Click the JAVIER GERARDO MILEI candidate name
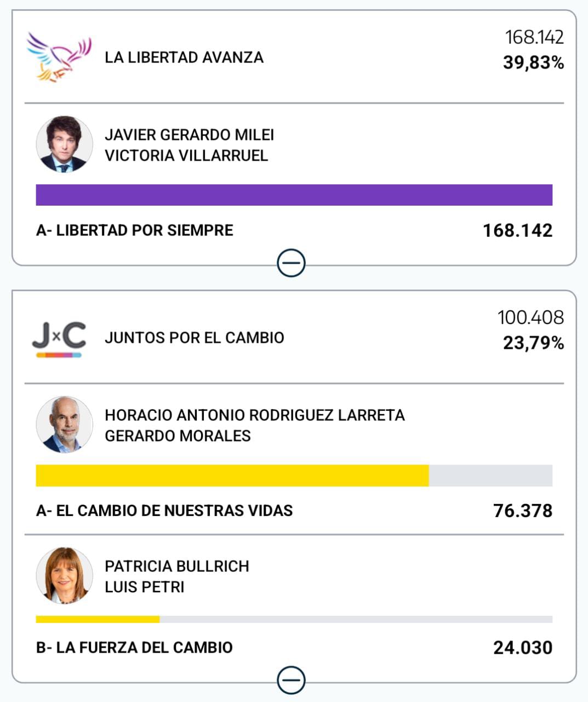Screen dimensions: 588x702 189,135
